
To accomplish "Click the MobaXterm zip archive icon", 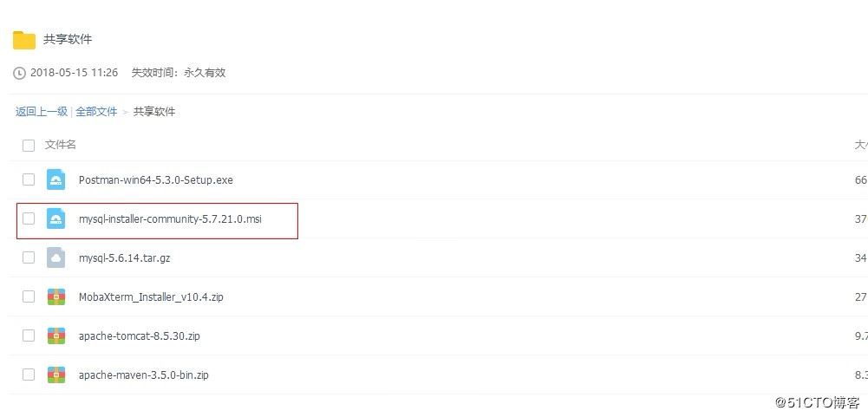I will (x=56, y=296).
